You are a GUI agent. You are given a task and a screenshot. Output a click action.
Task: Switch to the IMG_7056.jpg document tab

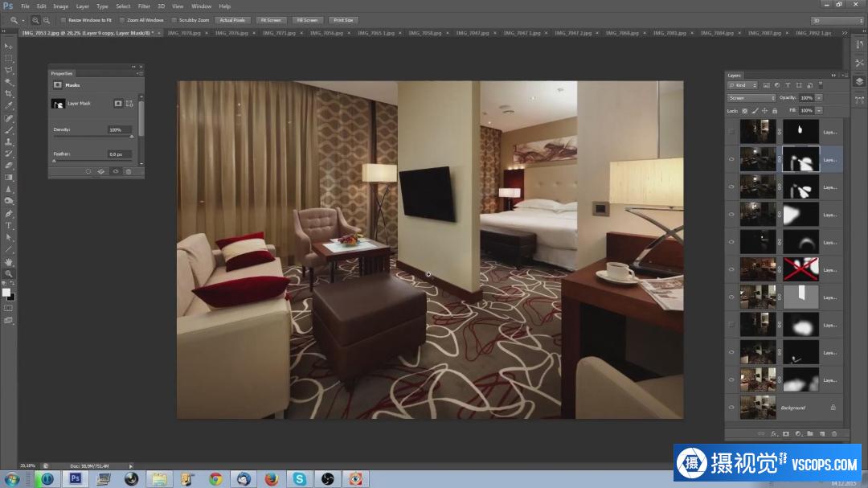326,33
